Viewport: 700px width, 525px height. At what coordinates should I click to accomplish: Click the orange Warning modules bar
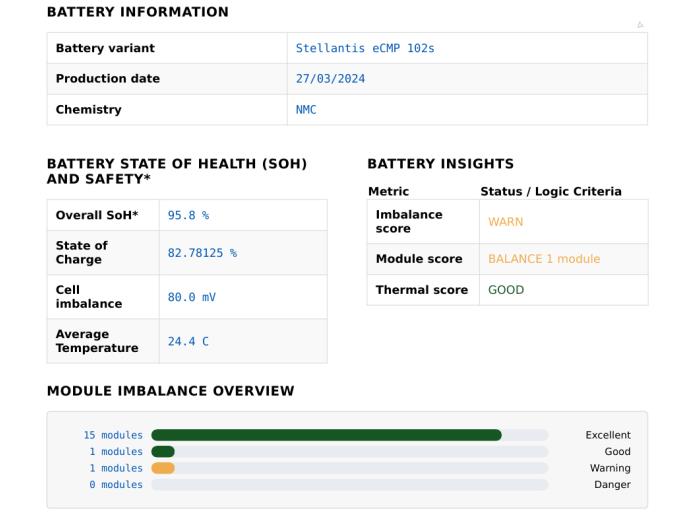tap(163, 468)
